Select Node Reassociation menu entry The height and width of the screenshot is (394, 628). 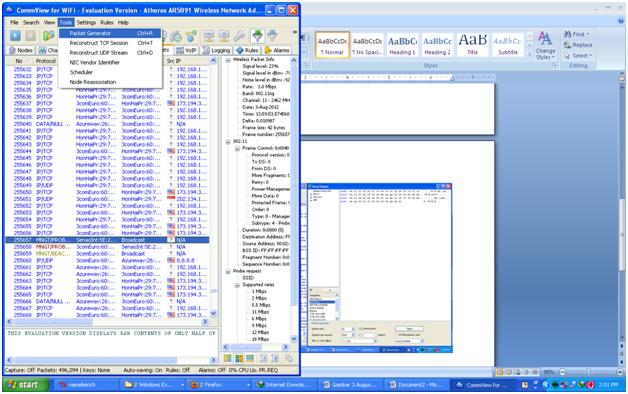click(x=110, y=82)
